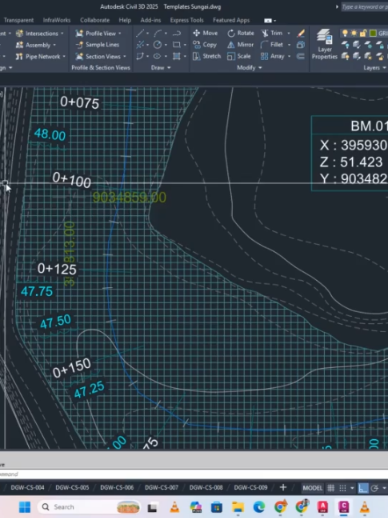Select the Hatch draw tool
This screenshot has width=388, height=518.
click(177, 56)
